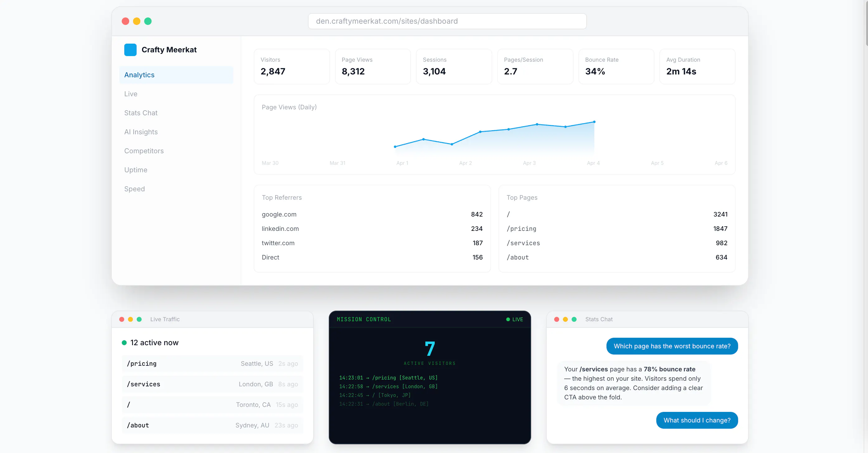This screenshot has width=868, height=453.
Task: Click 14:22:45 Tokyo log line
Action: (375, 395)
